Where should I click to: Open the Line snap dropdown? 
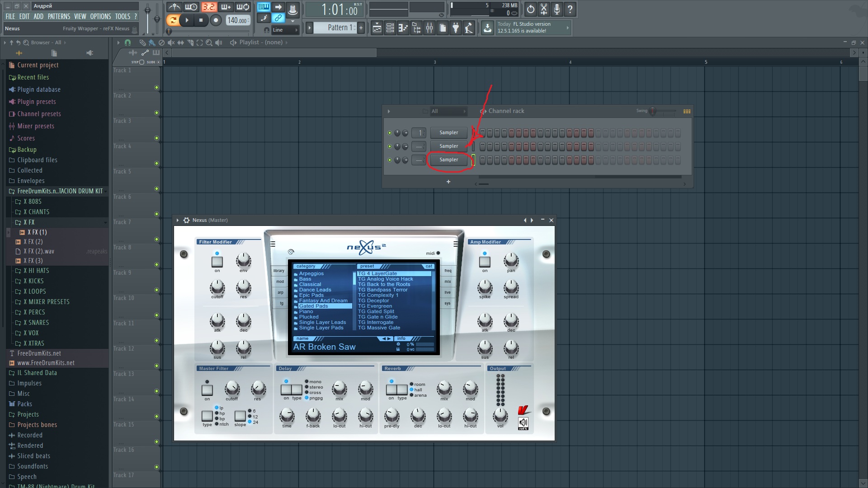[x=285, y=30]
